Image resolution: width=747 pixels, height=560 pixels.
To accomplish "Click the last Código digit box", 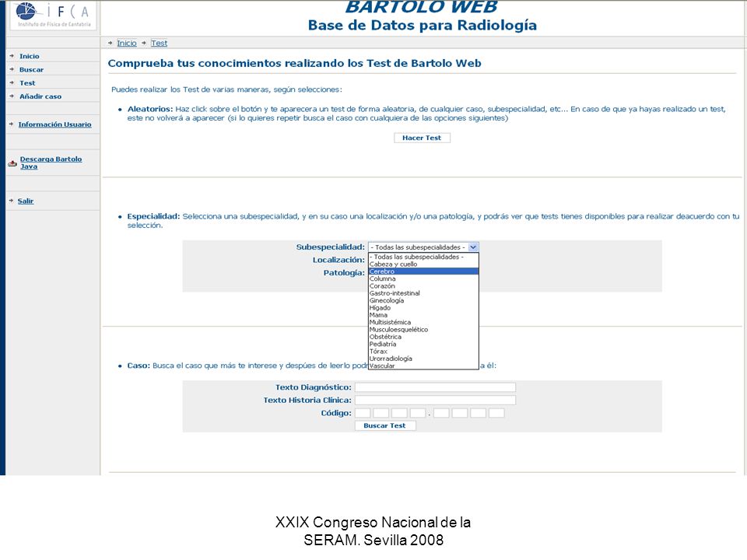I will click(496, 413).
